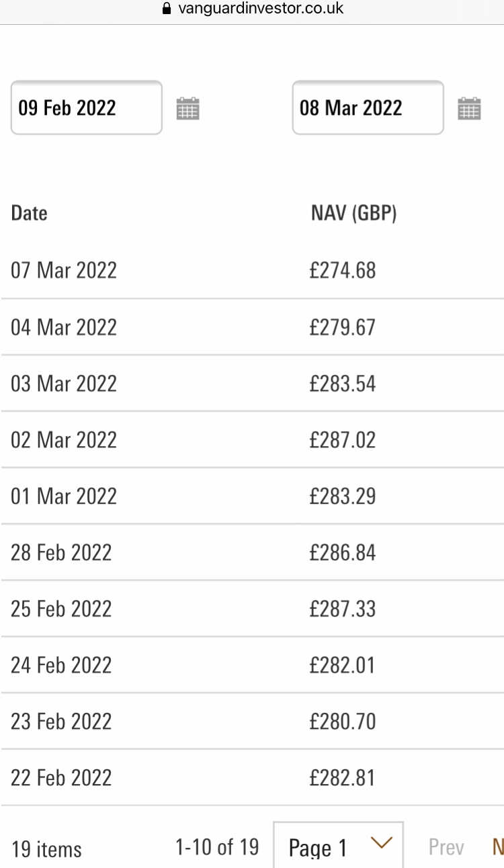Open the start date calendar picker icon
This screenshot has width=504, height=868.
[x=188, y=108]
